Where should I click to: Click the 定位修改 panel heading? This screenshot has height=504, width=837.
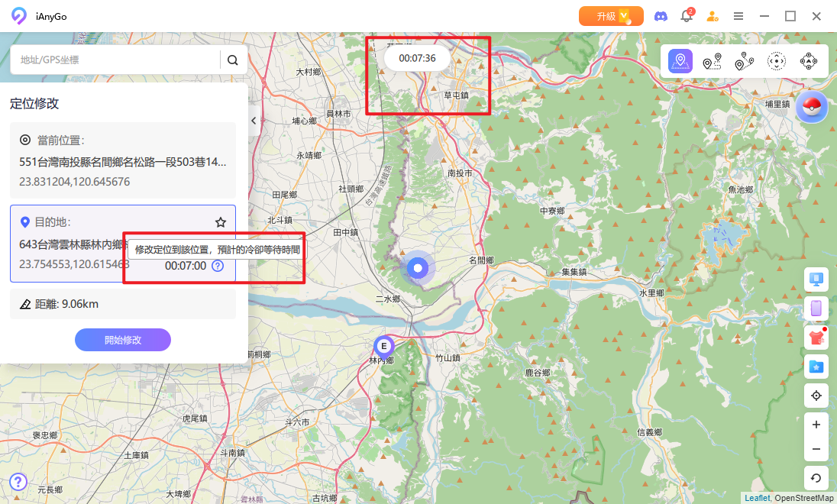[x=34, y=104]
